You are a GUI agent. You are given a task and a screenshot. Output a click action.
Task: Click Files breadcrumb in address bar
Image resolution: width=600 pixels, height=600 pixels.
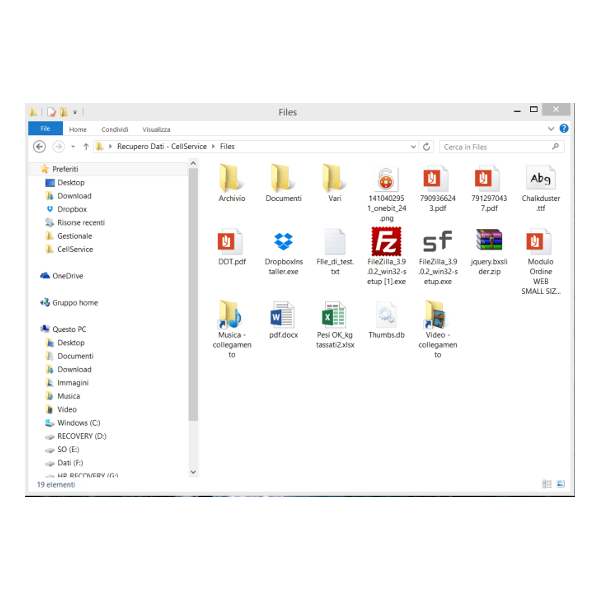pyautogui.click(x=227, y=147)
